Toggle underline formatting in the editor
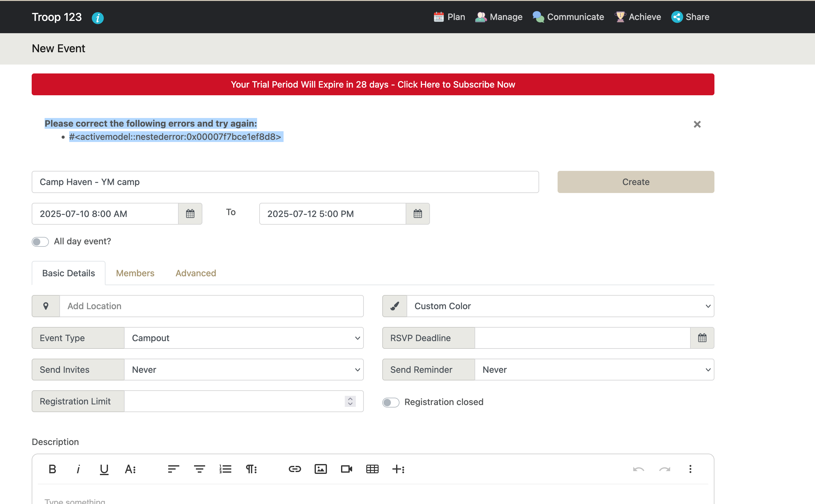Screen dimensions: 815x504 pos(104,469)
